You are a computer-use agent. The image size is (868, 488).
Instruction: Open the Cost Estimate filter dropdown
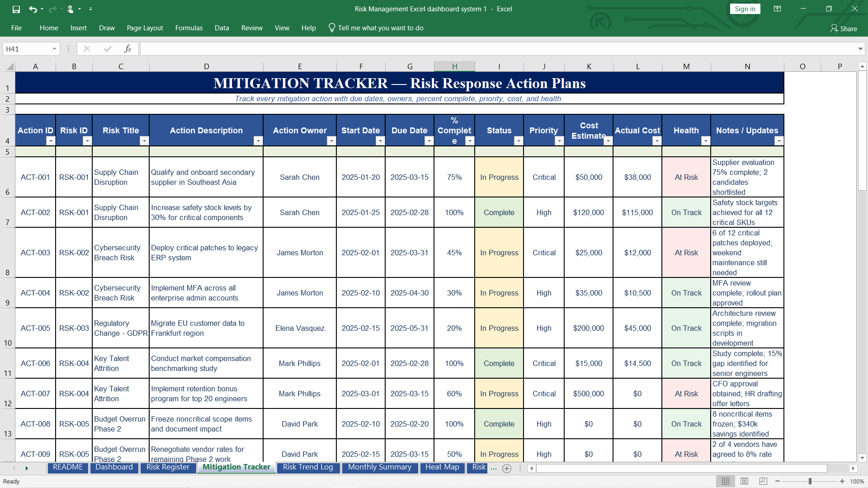[608, 141]
